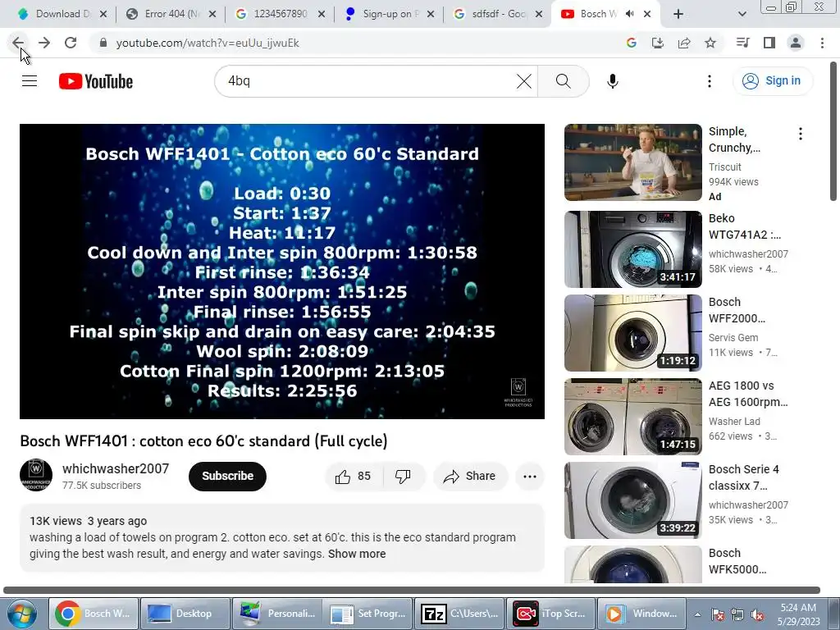Open the taskbar clock showing 5:24 AM
The width and height of the screenshot is (840, 630).
click(797, 614)
